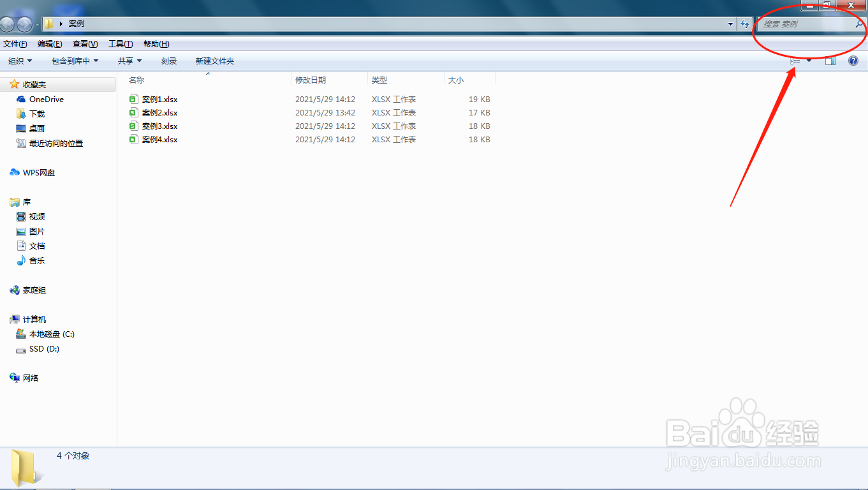Open the 编辑(E) menu
Screen dimensions: 868x490
[50, 44]
